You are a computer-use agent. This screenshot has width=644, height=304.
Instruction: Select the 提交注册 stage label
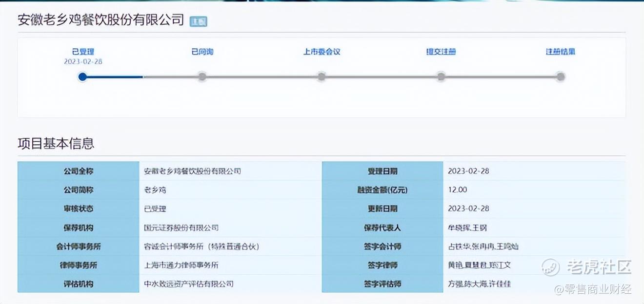[x=441, y=52]
